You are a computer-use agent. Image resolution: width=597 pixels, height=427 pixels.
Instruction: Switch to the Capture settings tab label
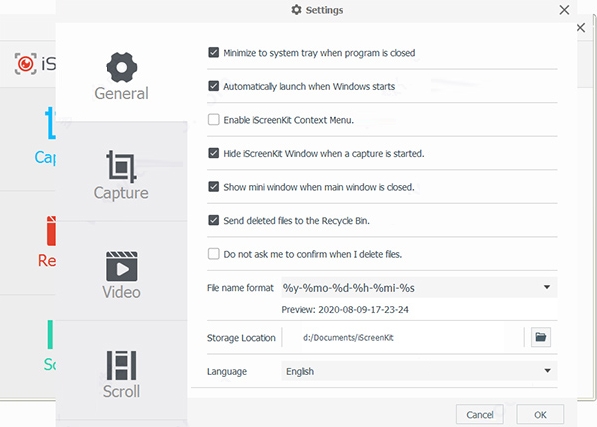121,193
